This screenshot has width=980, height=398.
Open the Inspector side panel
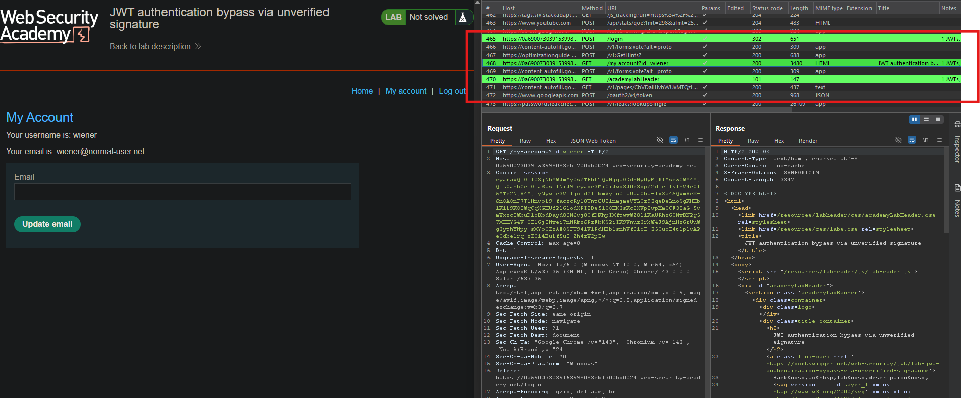click(957, 143)
